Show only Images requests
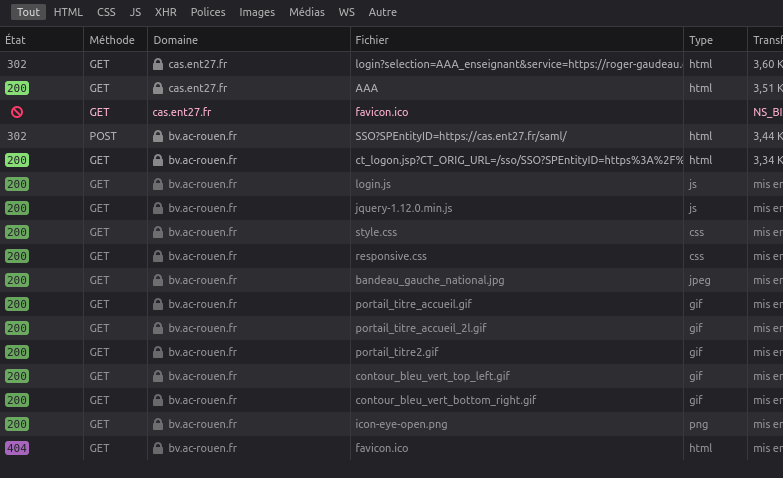Image resolution: width=783 pixels, height=478 pixels. point(257,12)
